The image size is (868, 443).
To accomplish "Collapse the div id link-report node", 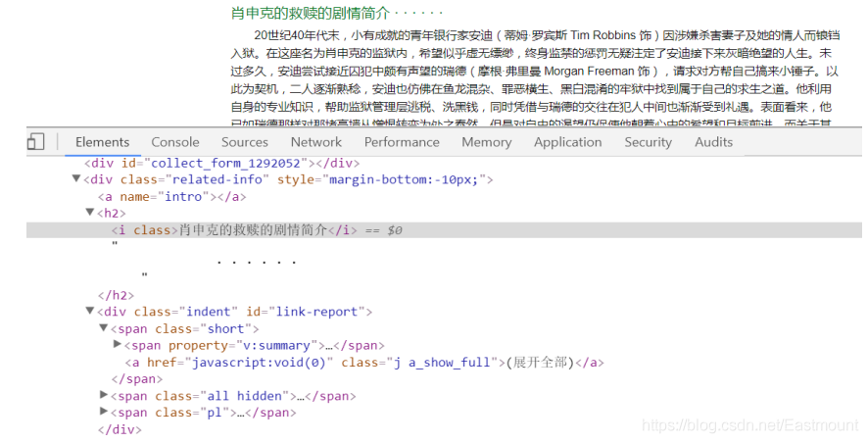I will [90, 311].
